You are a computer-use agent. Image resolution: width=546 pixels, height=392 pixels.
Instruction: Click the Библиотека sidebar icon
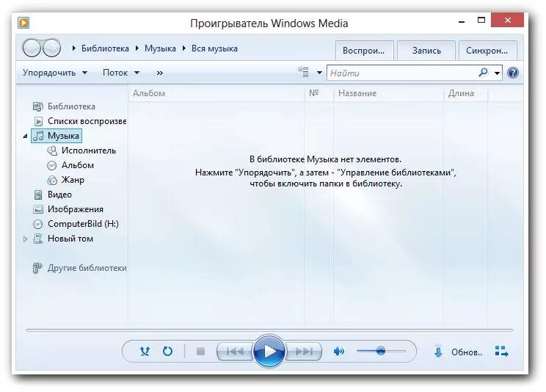[x=37, y=106]
